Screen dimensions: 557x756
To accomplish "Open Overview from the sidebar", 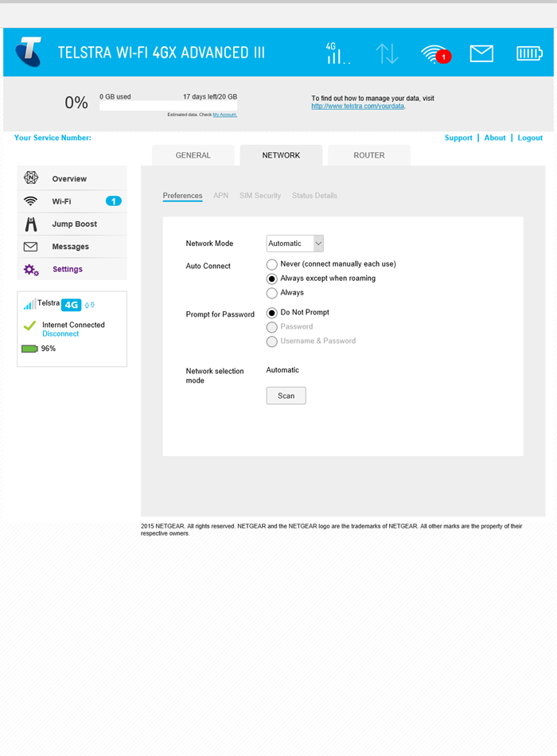I will tap(69, 179).
